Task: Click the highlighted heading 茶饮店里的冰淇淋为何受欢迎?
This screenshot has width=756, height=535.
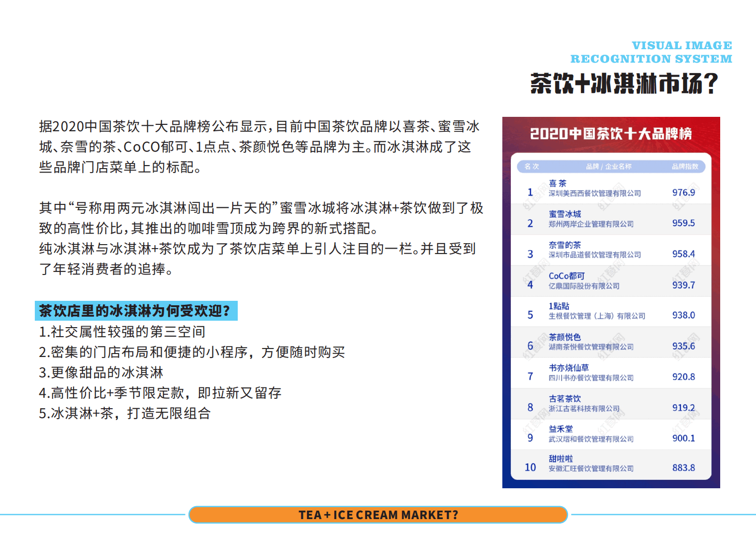Action: pos(136,311)
